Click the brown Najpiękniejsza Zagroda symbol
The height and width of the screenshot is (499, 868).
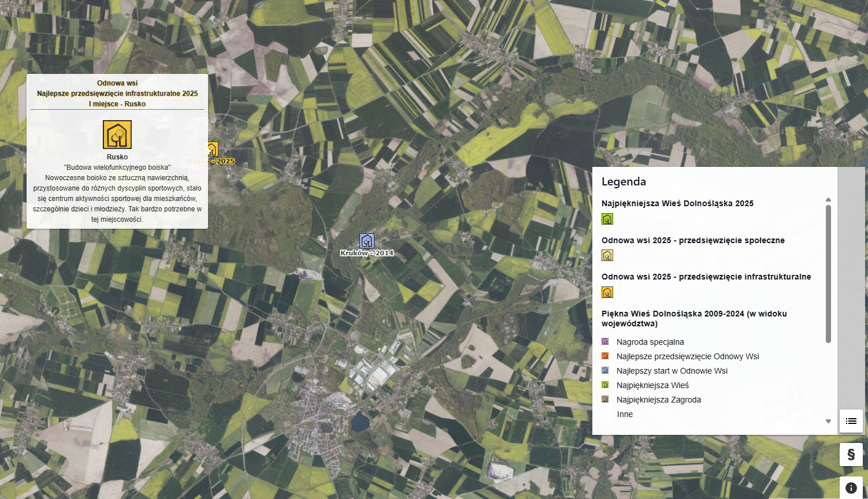point(605,400)
